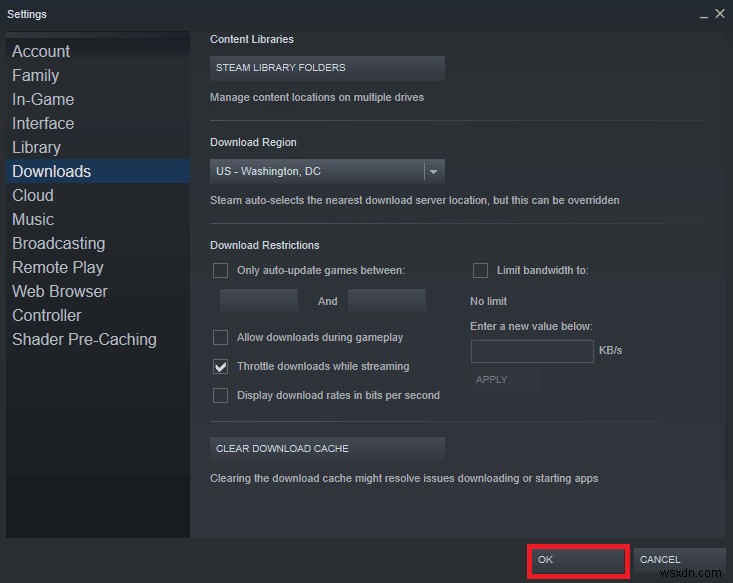Viewport: 733px width, 583px height.
Task: Enable only auto-update games between checkbox
Action: (x=220, y=270)
